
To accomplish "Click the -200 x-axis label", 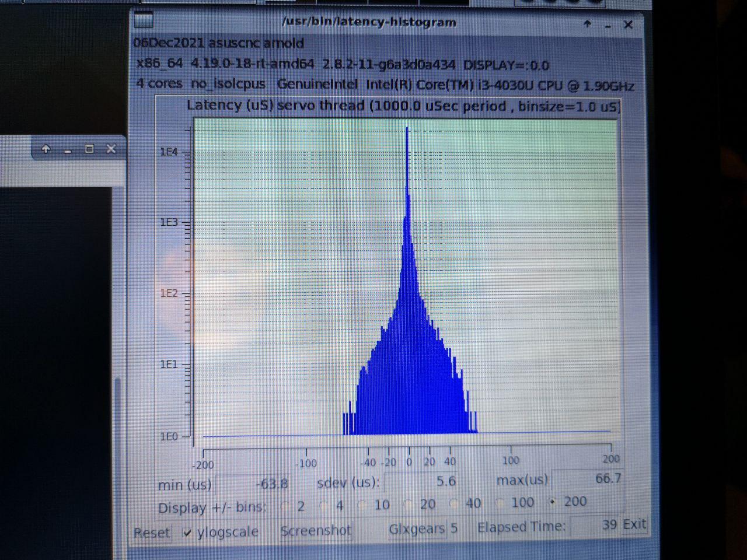I will [203, 465].
